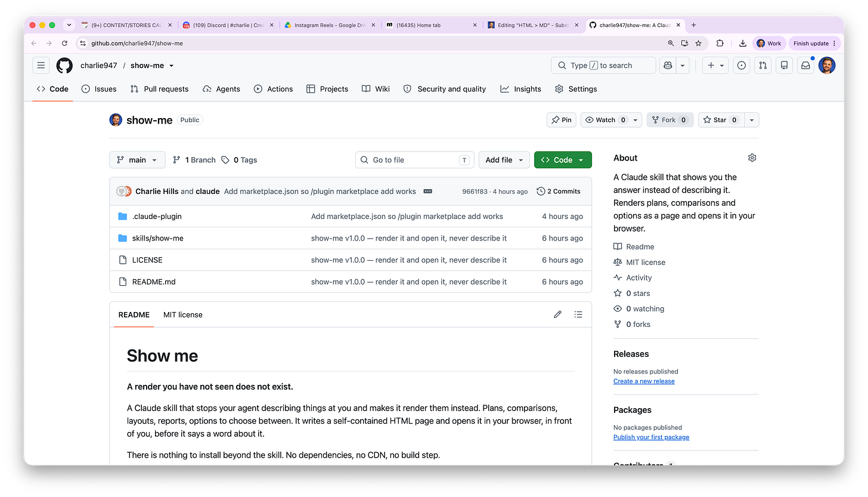Open the Insights tab
This screenshot has width=868, height=497.
pos(520,89)
